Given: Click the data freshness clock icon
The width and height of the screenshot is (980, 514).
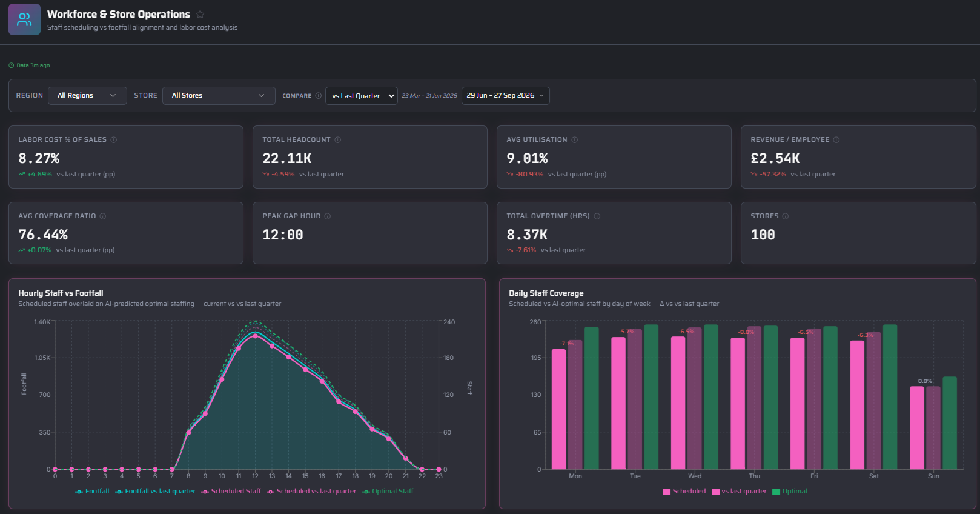Looking at the screenshot, I should (x=12, y=65).
